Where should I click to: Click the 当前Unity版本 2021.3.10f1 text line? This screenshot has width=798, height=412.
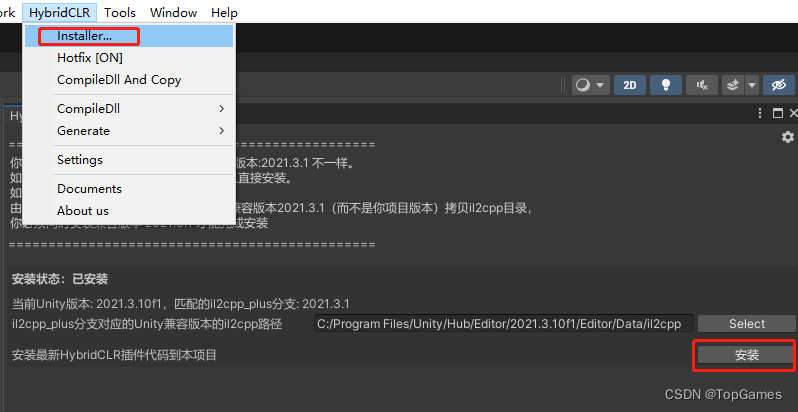click(181, 304)
